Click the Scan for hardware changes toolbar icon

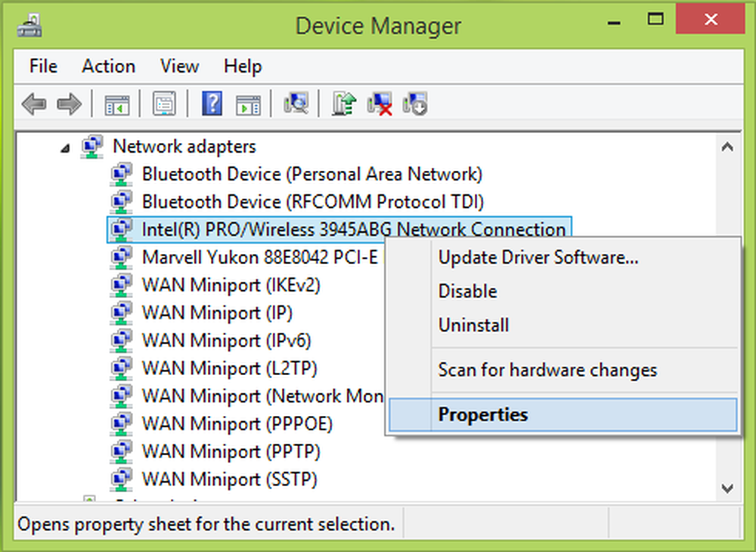[x=295, y=104]
